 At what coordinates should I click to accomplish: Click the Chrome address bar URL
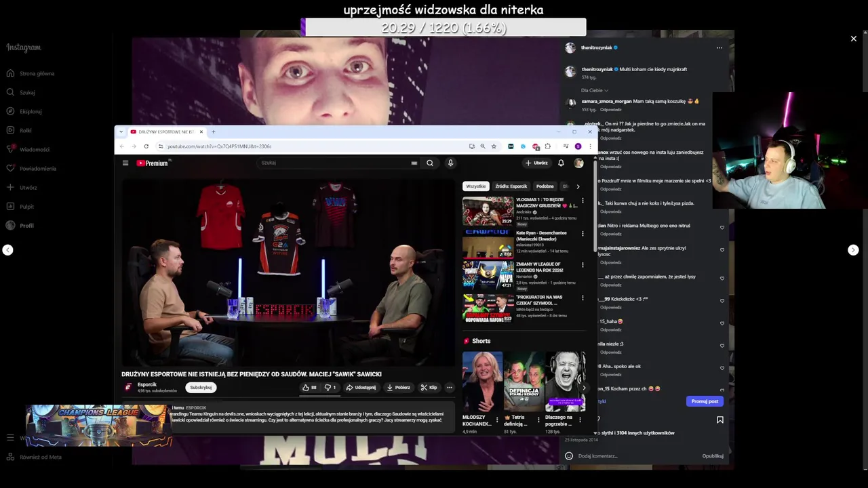point(219,146)
